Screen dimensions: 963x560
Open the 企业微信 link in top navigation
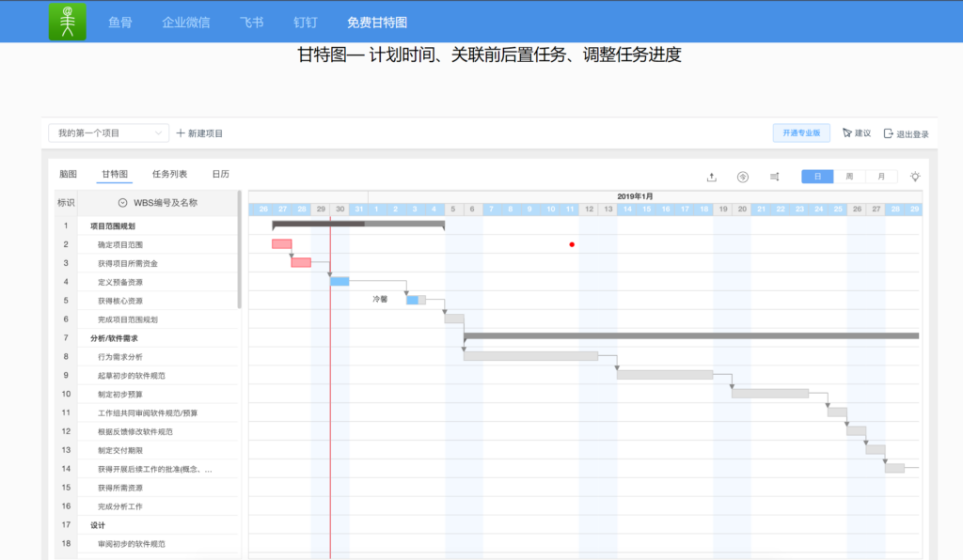185,22
